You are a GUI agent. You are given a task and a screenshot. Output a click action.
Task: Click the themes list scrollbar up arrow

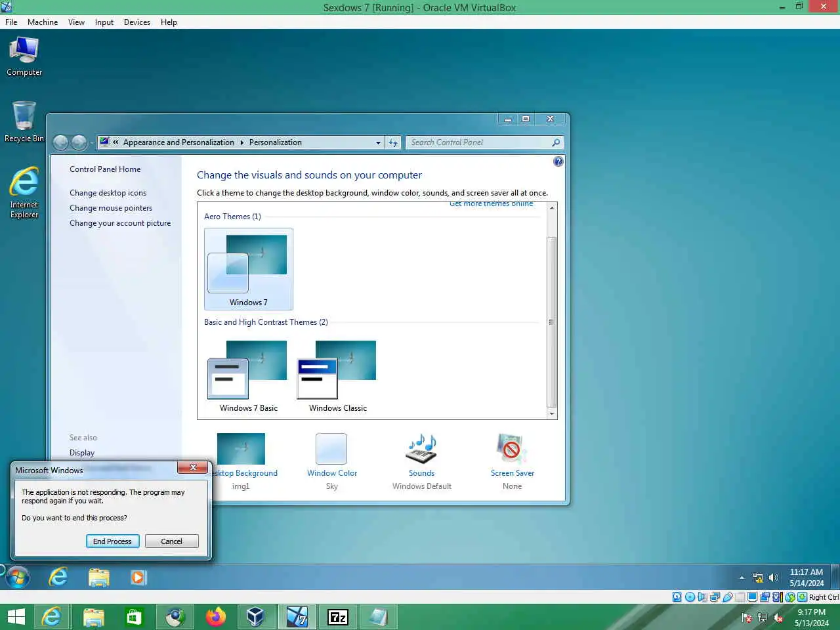pos(552,207)
